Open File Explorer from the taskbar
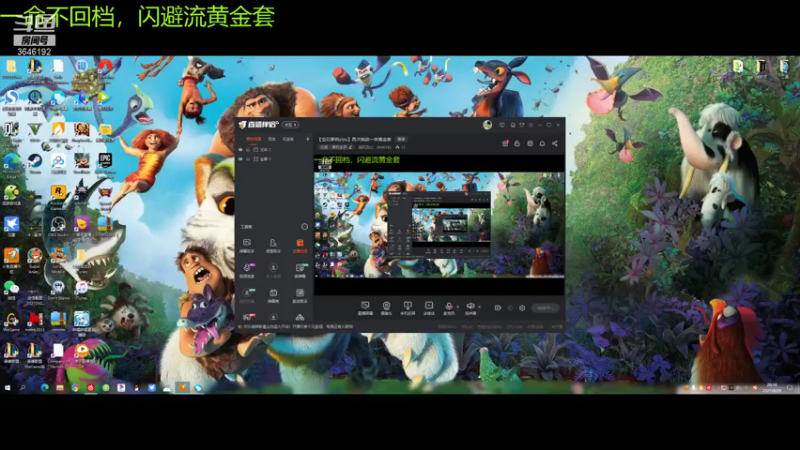Image resolution: width=800 pixels, height=450 pixels. click(x=60, y=388)
